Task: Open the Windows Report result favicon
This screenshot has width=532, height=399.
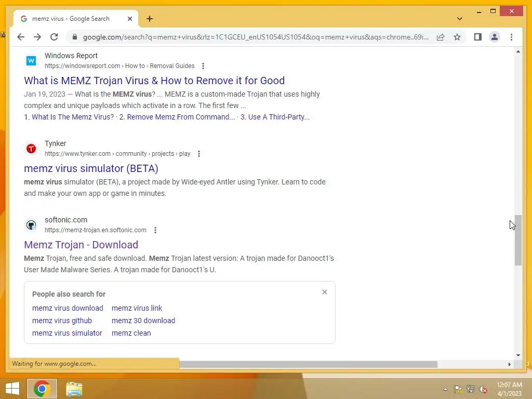Action: pyautogui.click(x=31, y=61)
